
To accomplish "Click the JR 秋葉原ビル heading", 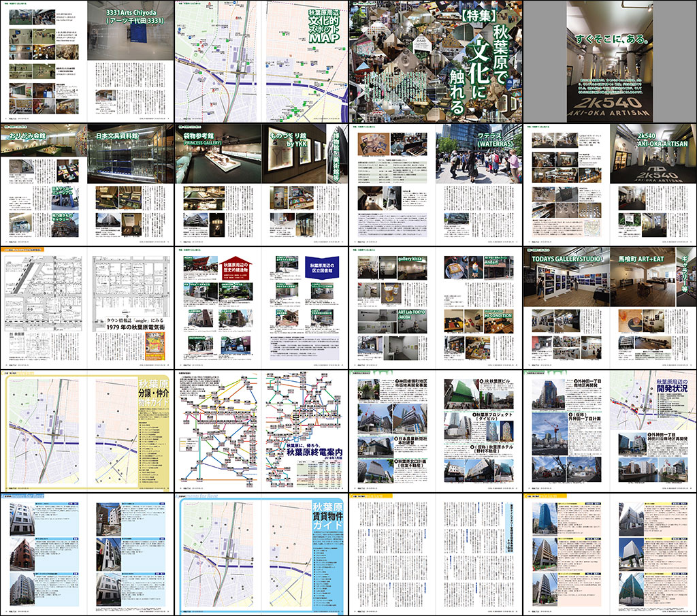I will (496, 382).
